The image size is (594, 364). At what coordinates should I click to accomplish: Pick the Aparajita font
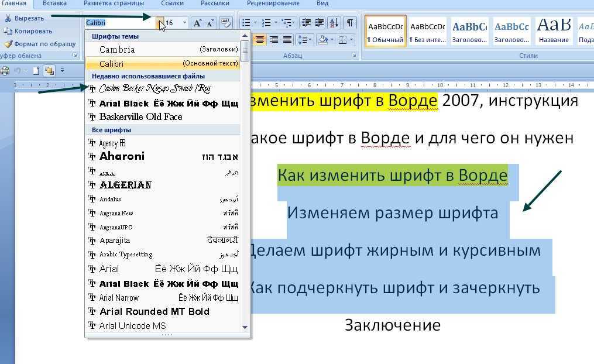pyautogui.click(x=163, y=241)
